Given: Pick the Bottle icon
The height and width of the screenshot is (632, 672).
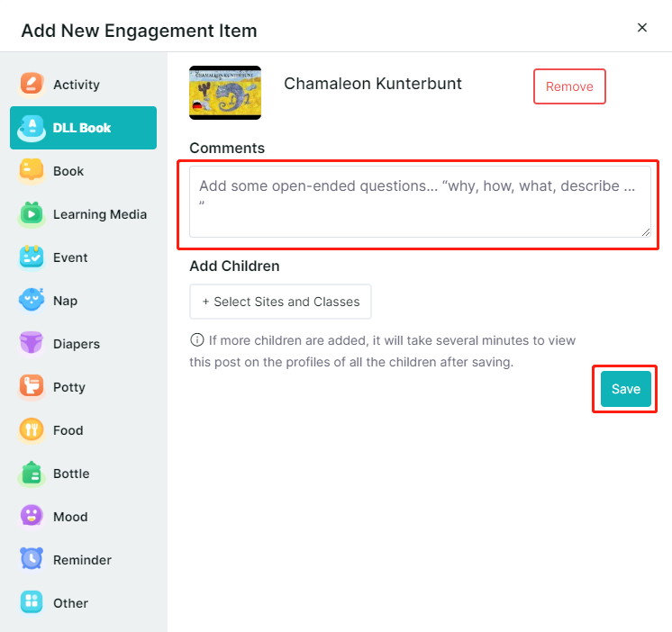Looking at the screenshot, I should click(32, 474).
